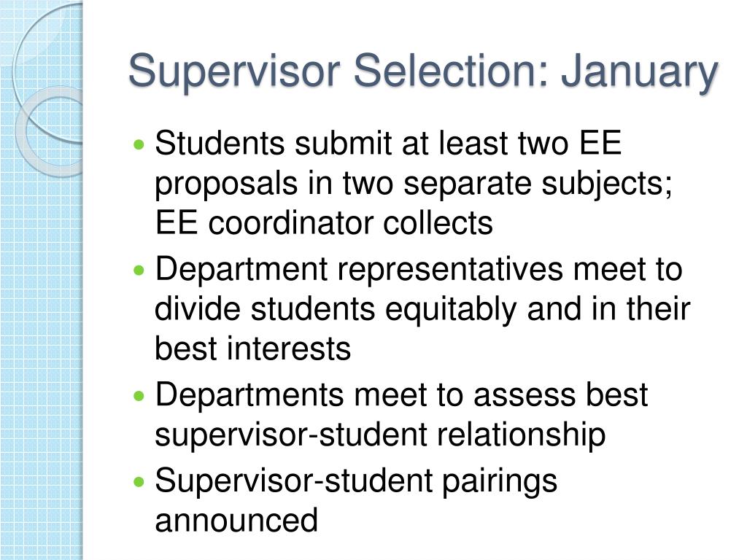The height and width of the screenshot is (560, 747).
Task: Click the third green bullet point
Action: pyautogui.click(x=139, y=395)
